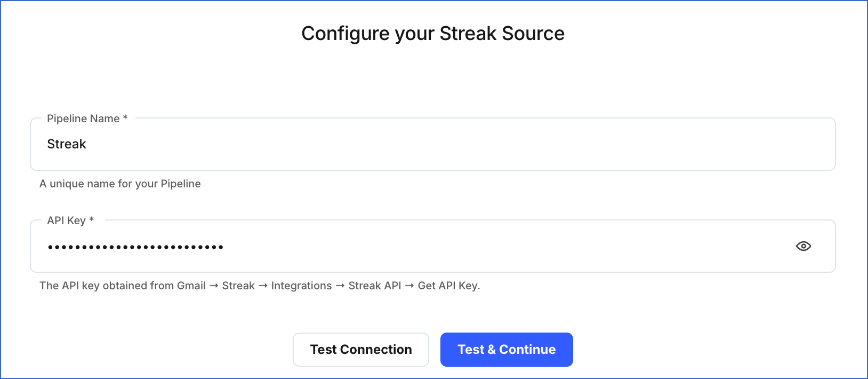Click the API key instructions helper text
The image size is (868, 379).
pyautogui.click(x=260, y=286)
